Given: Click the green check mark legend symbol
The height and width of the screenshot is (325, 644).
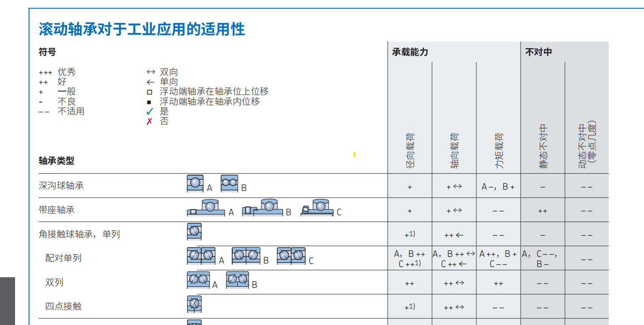Looking at the screenshot, I should point(150,111).
